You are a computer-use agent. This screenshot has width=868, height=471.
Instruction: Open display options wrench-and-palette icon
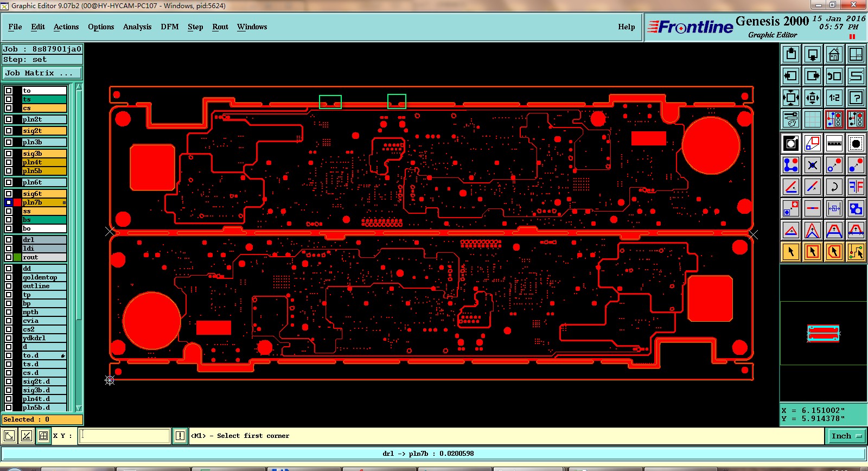click(x=791, y=119)
